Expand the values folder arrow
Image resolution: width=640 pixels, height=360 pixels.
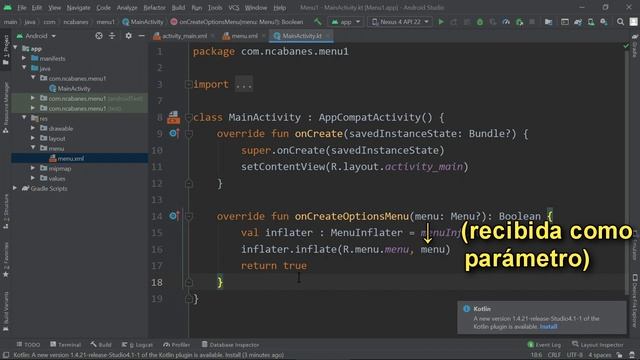pos(33,178)
